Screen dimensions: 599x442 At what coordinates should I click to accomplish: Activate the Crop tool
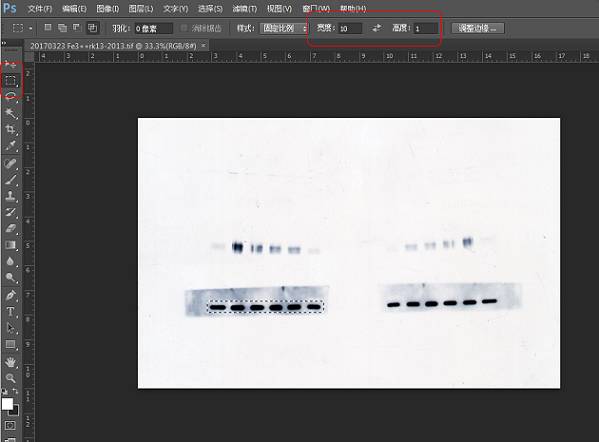tap(10, 129)
